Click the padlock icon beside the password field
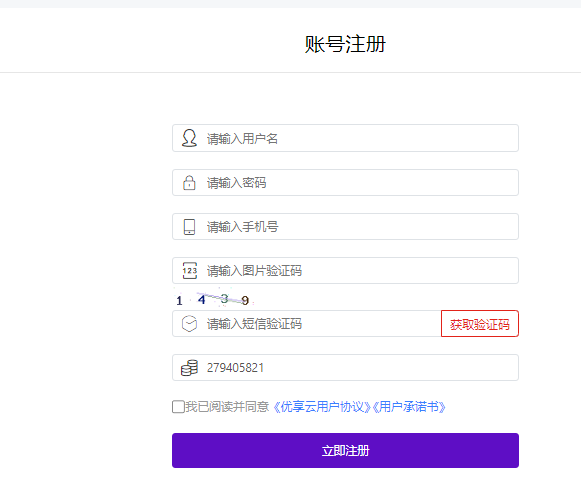Screen dimensions: 581x489 189,183
